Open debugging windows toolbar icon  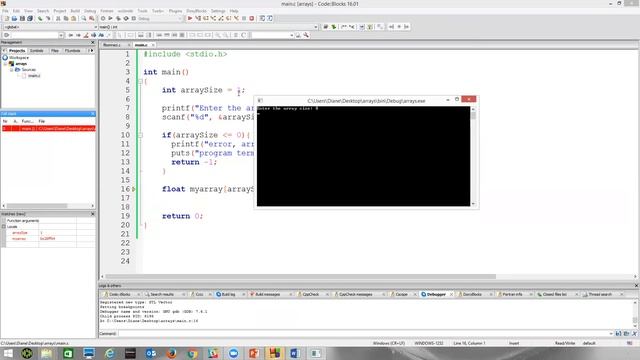(x=262, y=18)
